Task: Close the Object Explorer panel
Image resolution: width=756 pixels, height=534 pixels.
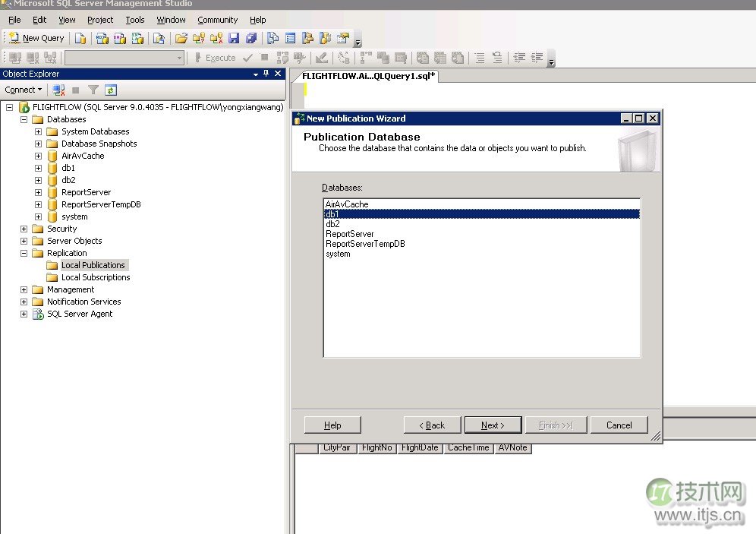Action: click(278, 74)
